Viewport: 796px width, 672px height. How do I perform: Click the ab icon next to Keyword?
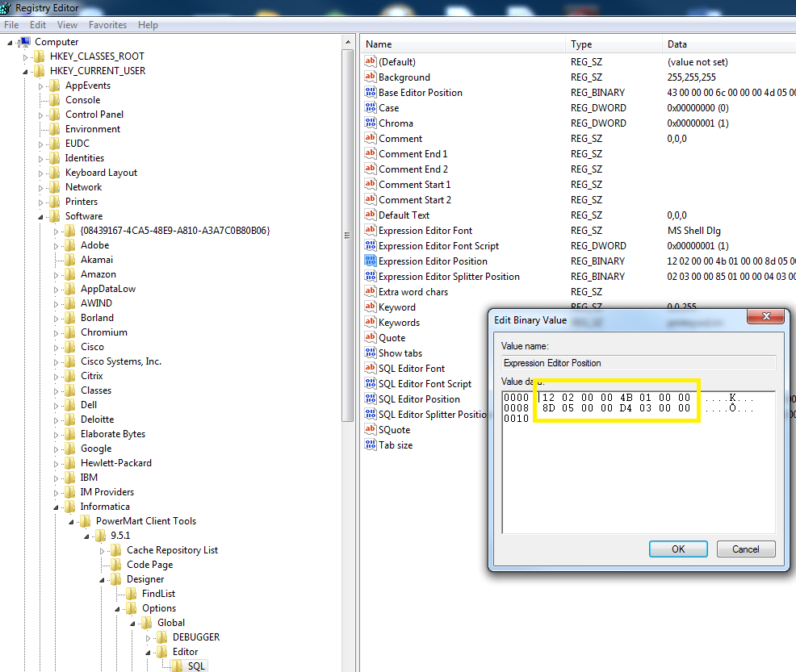369,307
